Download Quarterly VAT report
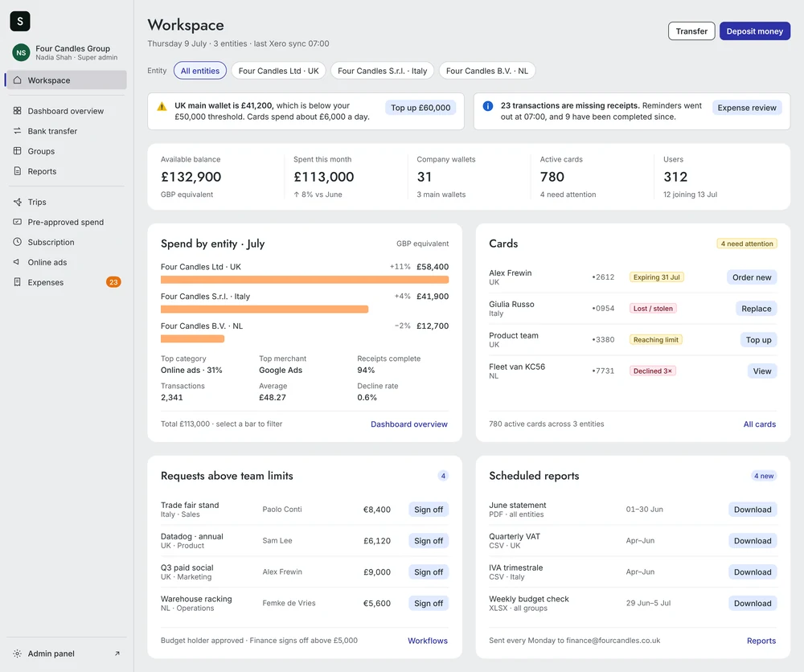 (x=753, y=541)
